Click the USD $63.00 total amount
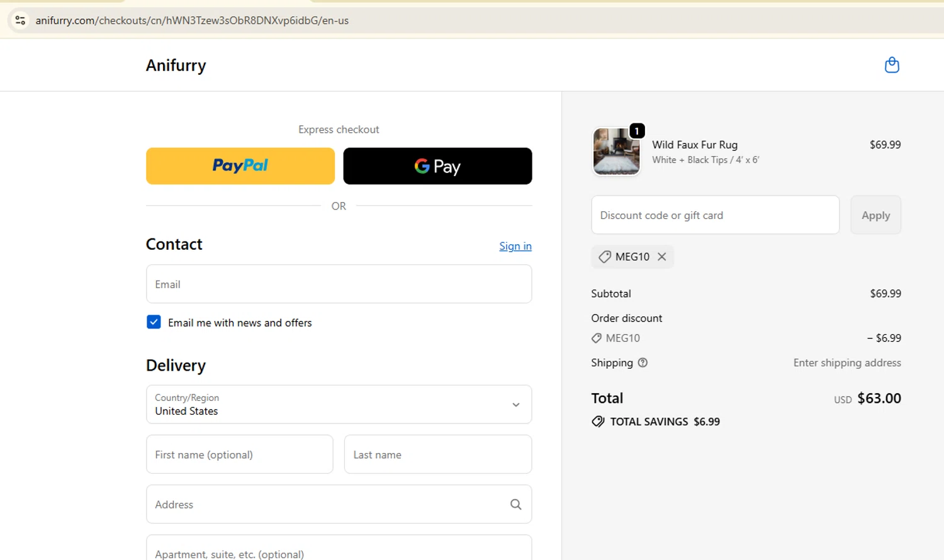Image resolution: width=944 pixels, height=560 pixels. pyautogui.click(x=867, y=398)
